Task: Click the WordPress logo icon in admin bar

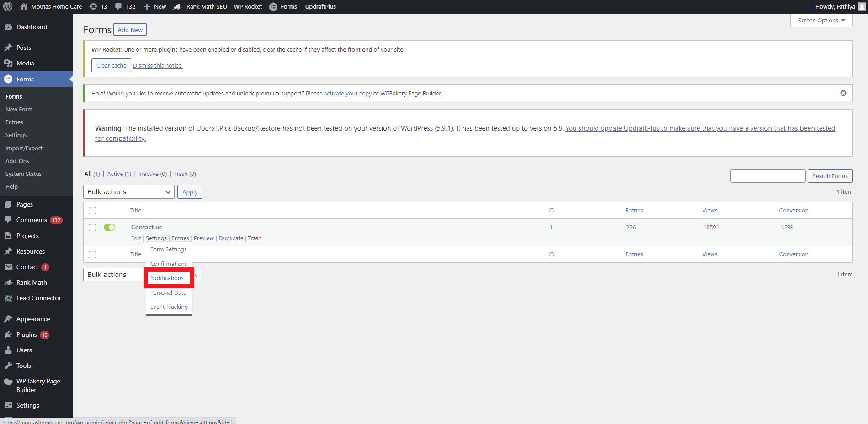Action: pos(8,6)
